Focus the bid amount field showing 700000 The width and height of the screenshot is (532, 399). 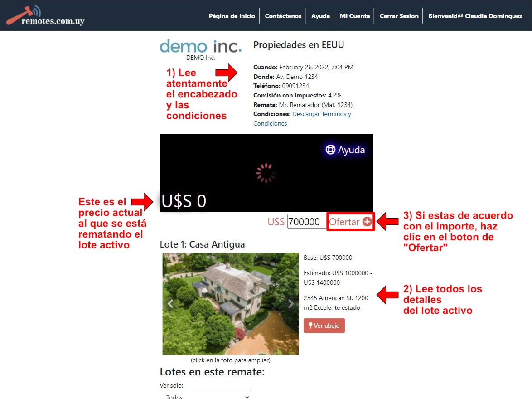(x=306, y=222)
